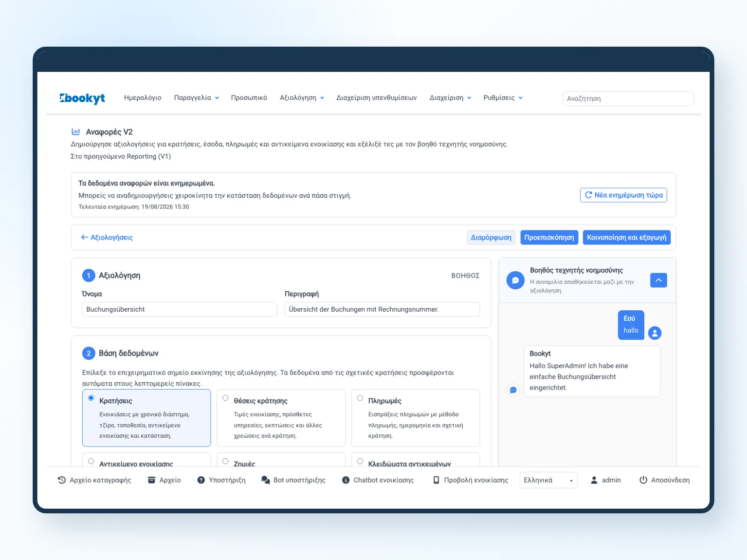Click the bookyt logo
This screenshot has height=560, width=747.
[x=82, y=98]
